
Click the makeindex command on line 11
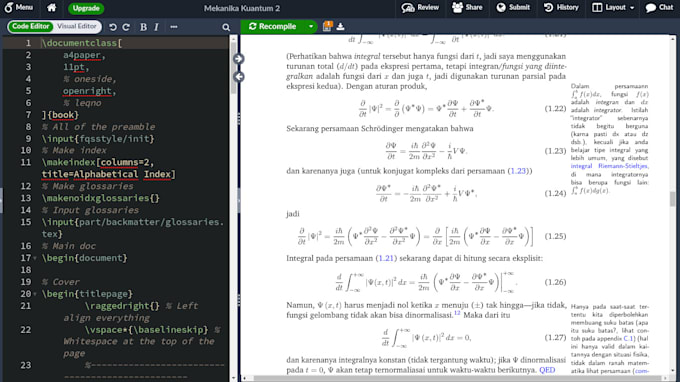tap(68, 163)
